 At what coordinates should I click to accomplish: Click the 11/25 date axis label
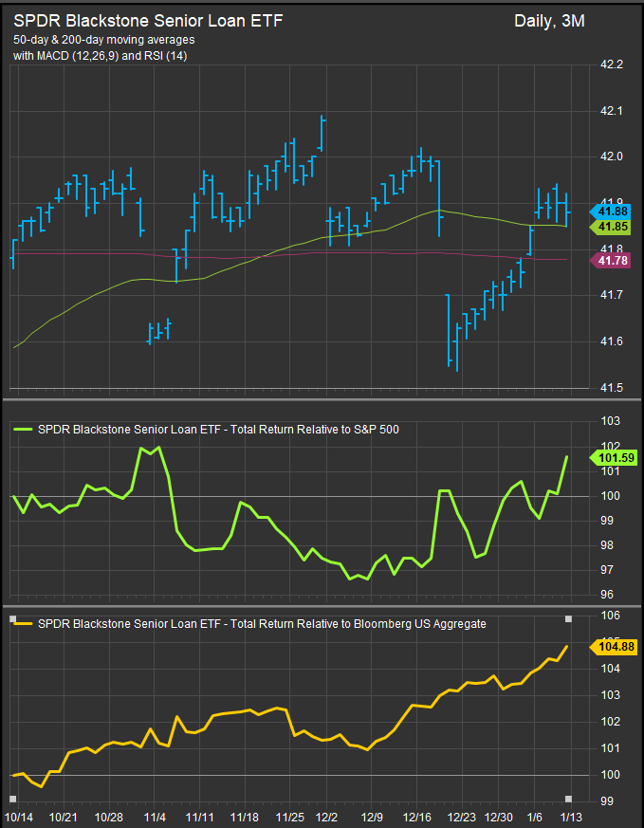(290, 817)
